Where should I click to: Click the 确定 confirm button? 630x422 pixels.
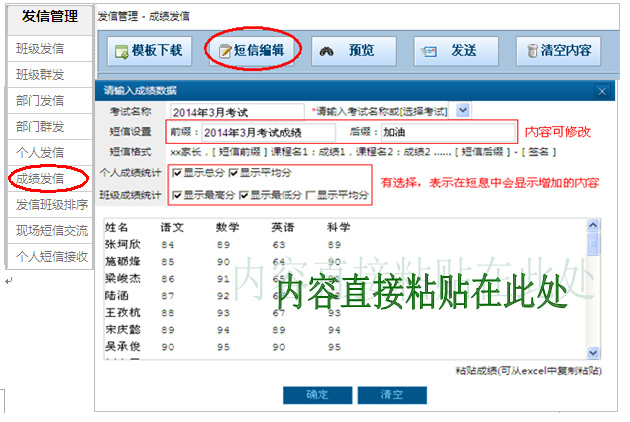(316, 394)
